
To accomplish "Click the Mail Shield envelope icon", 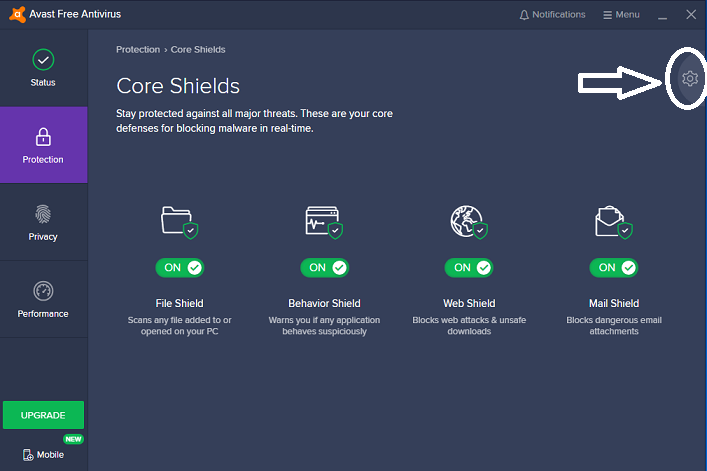I will (614, 222).
